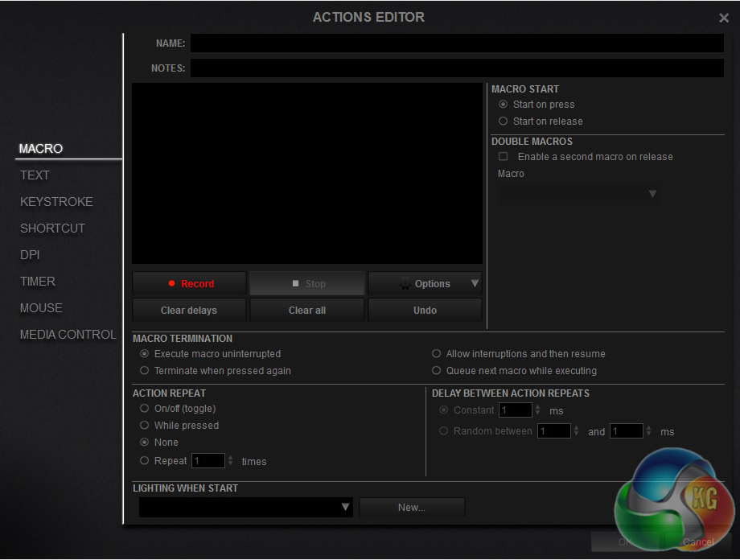Select the Start on release option
Viewport: 740px width, 560px height.
(504, 121)
